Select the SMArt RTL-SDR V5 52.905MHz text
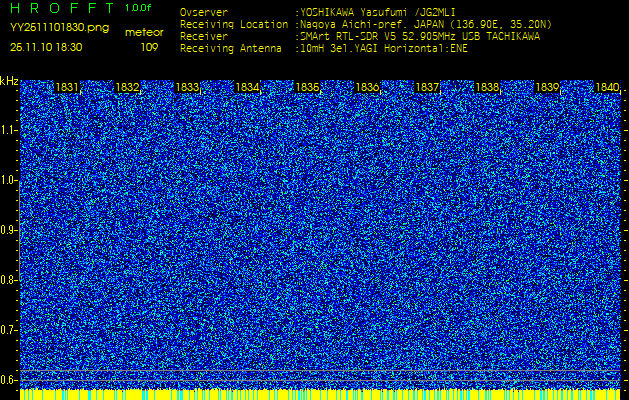 coord(418,37)
